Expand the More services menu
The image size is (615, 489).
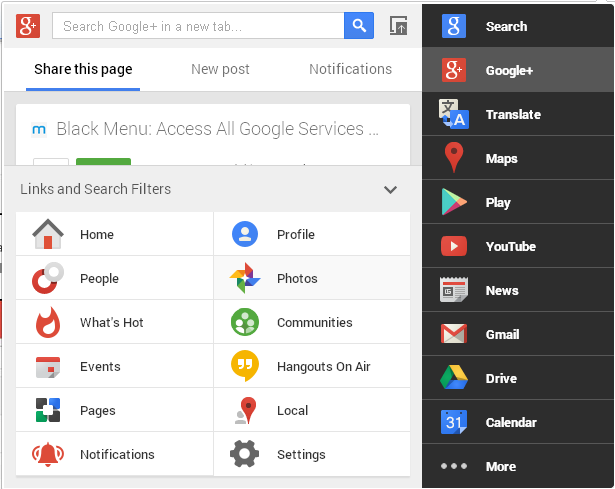click(455, 467)
